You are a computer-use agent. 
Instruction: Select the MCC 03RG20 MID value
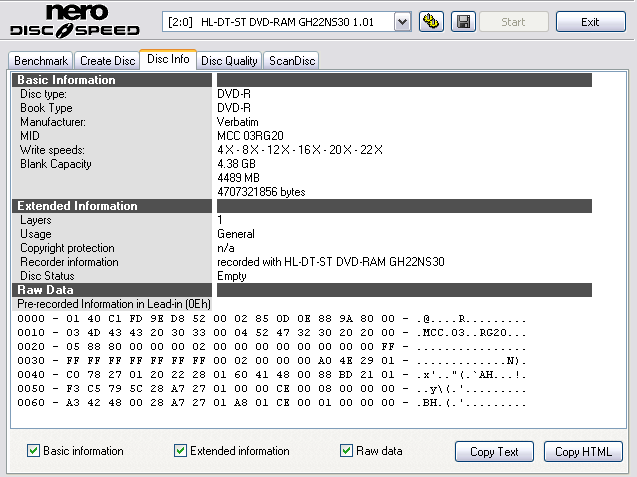pos(250,136)
